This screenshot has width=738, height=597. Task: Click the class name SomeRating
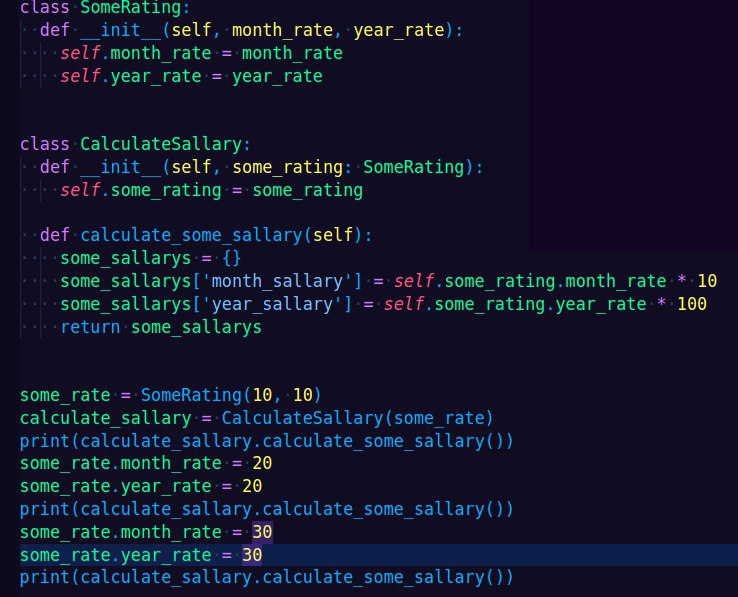coord(130,8)
